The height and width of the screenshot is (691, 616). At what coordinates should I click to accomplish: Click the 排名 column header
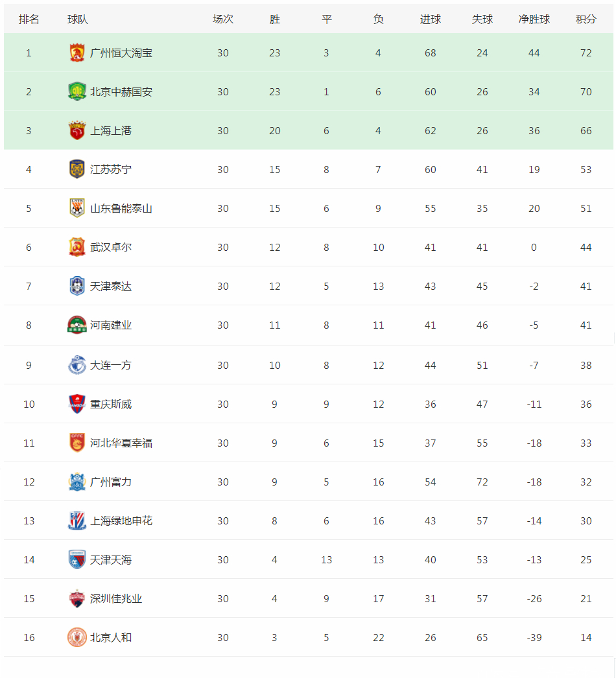(x=29, y=19)
